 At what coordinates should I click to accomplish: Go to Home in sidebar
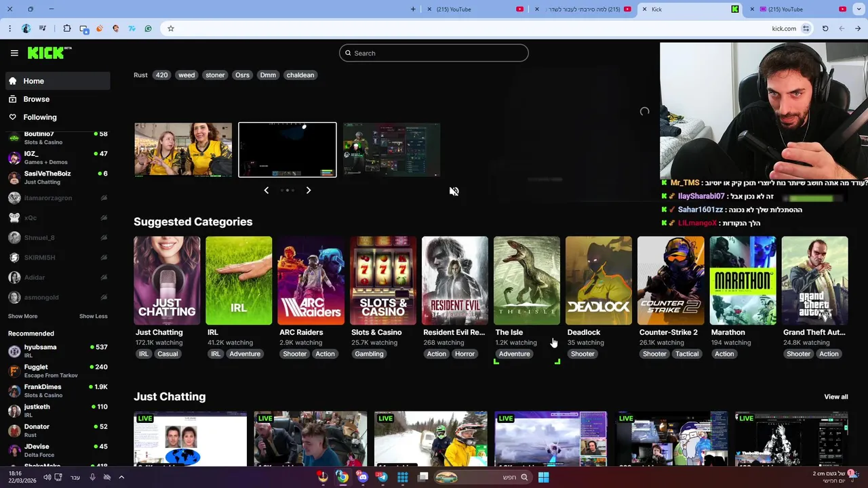click(x=58, y=81)
